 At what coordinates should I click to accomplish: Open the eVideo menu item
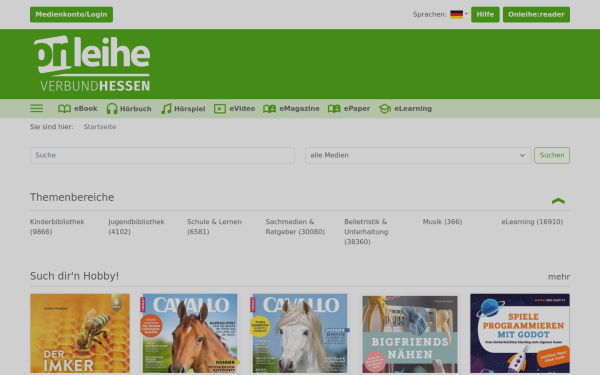point(234,109)
